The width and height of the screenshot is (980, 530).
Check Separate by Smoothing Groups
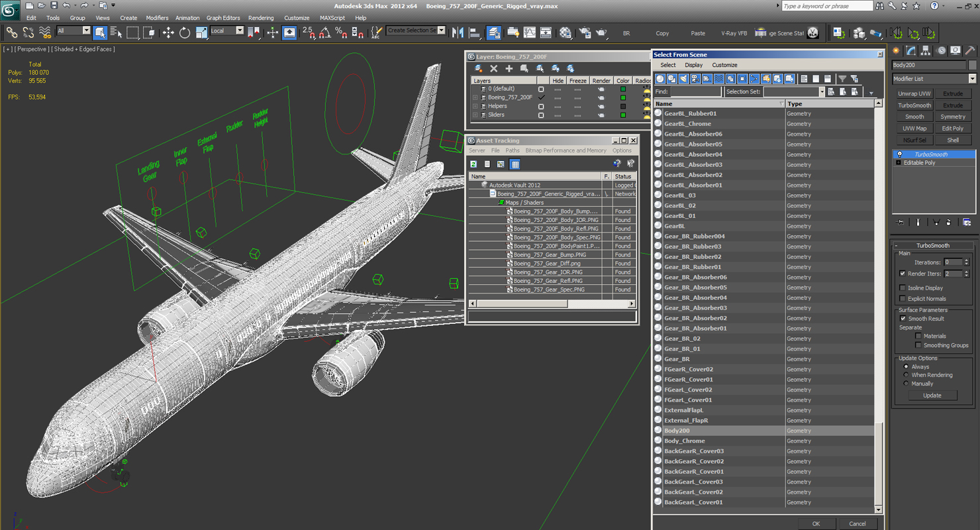[918, 345]
